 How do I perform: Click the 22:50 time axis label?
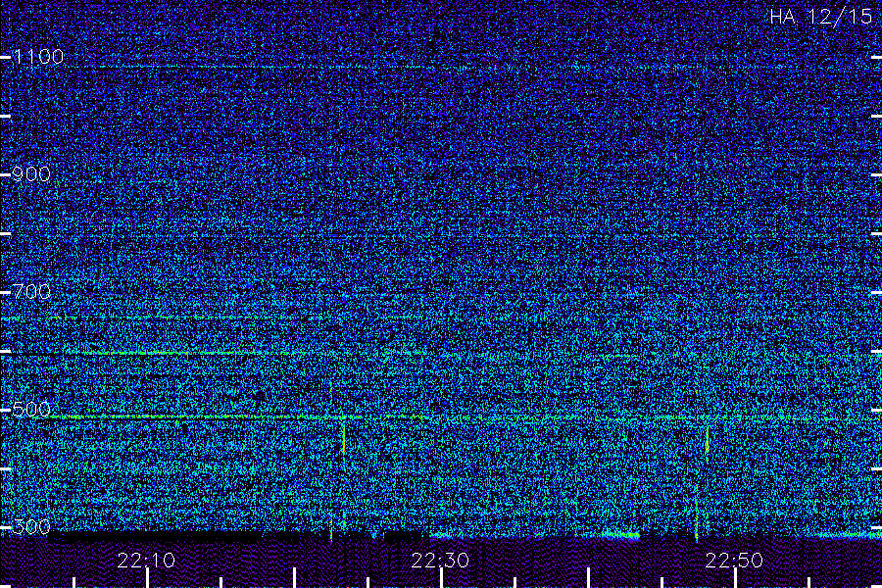tap(734, 561)
